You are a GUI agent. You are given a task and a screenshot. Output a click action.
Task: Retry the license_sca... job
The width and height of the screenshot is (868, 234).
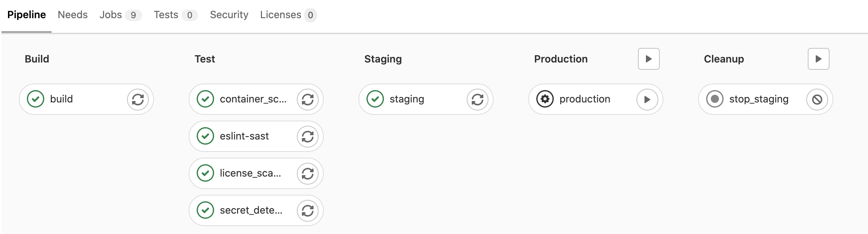coord(308,174)
